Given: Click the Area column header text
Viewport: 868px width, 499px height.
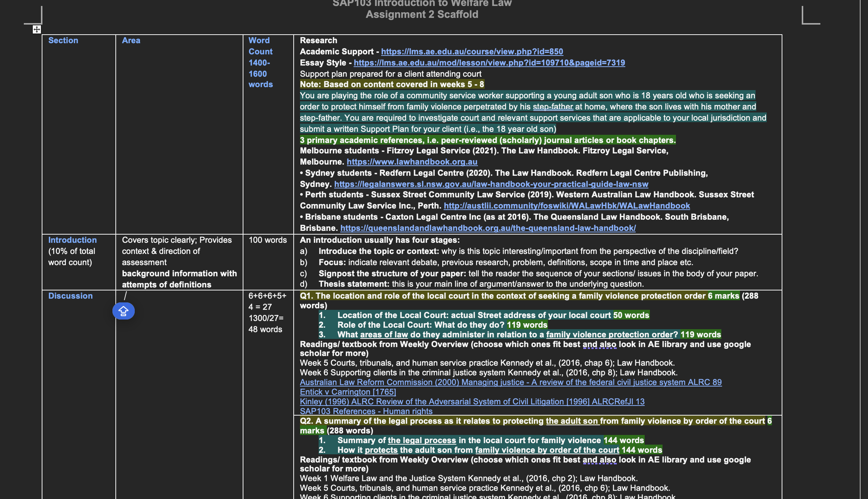Looking at the screenshot, I should click(x=131, y=41).
